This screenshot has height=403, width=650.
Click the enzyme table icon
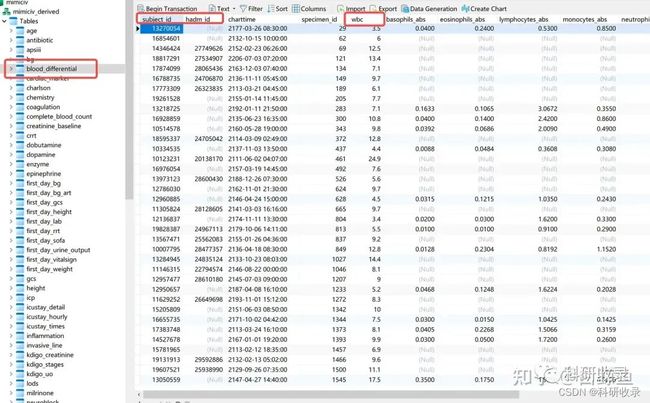(20, 164)
